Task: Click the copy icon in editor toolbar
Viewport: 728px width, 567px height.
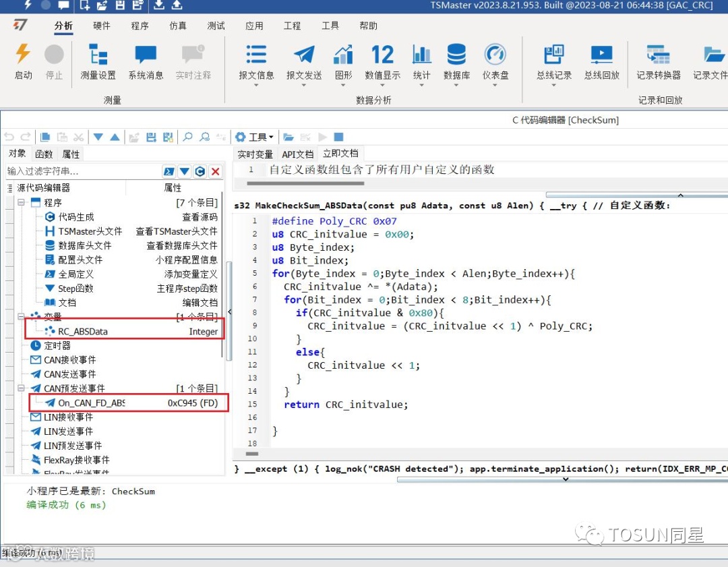Action: click(x=45, y=137)
